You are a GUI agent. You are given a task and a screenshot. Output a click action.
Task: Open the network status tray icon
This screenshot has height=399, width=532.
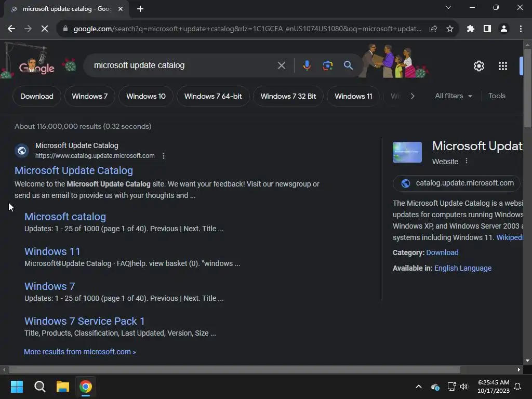pos(451,387)
